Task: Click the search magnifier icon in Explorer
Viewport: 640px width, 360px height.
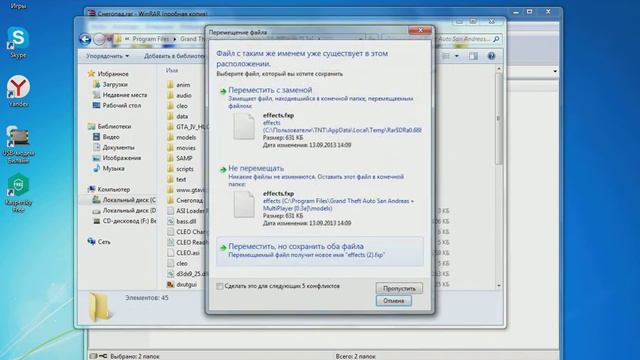Action: click(x=496, y=39)
